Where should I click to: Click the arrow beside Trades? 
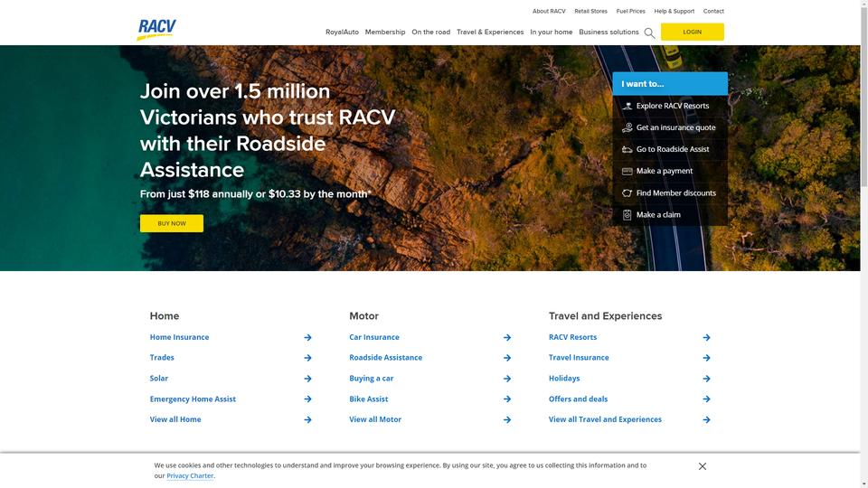click(x=307, y=358)
